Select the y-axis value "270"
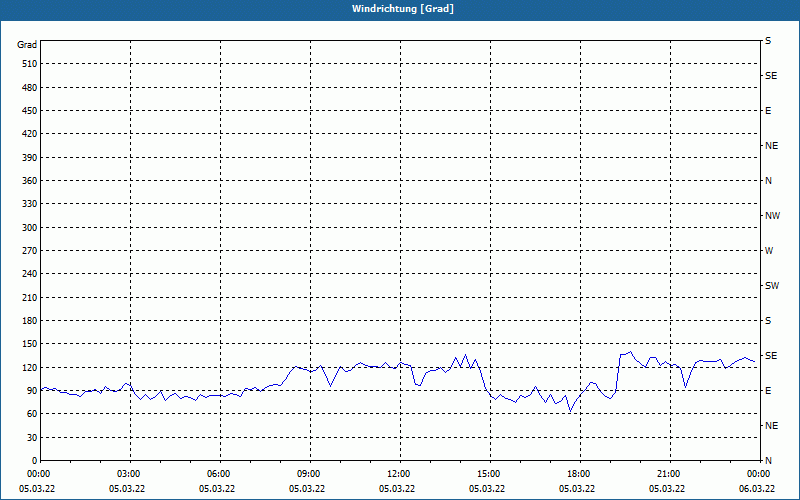 [x=30, y=251]
